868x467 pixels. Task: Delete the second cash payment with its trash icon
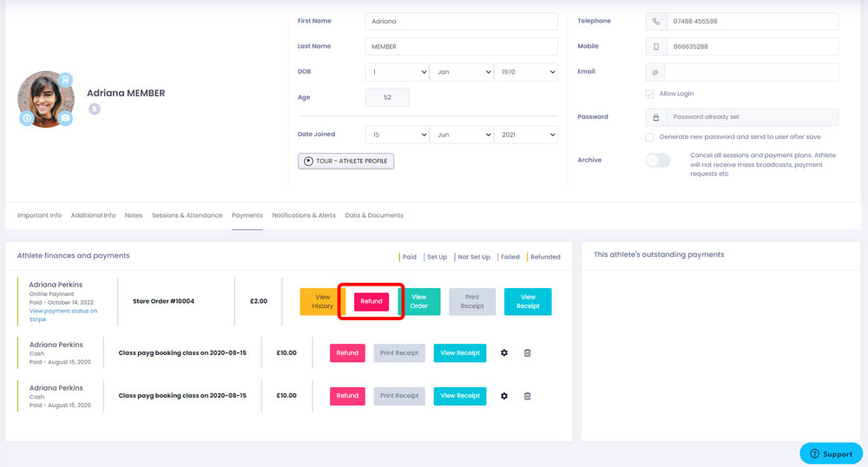(527, 396)
